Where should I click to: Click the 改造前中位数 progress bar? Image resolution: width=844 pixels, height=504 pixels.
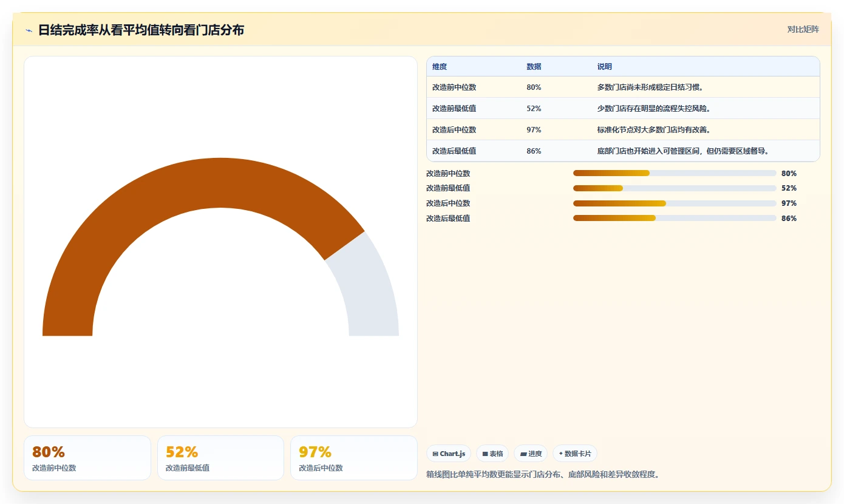(x=675, y=173)
